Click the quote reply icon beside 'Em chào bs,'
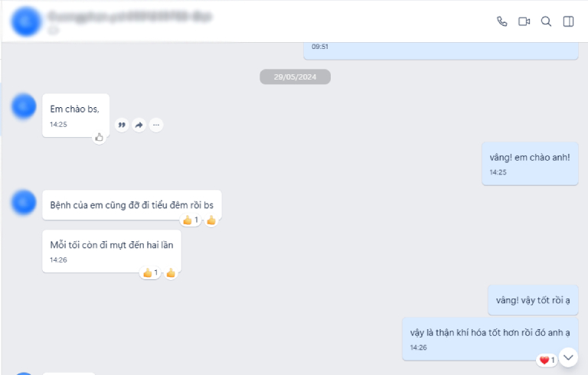This screenshot has height=375, width=588. [x=122, y=125]
